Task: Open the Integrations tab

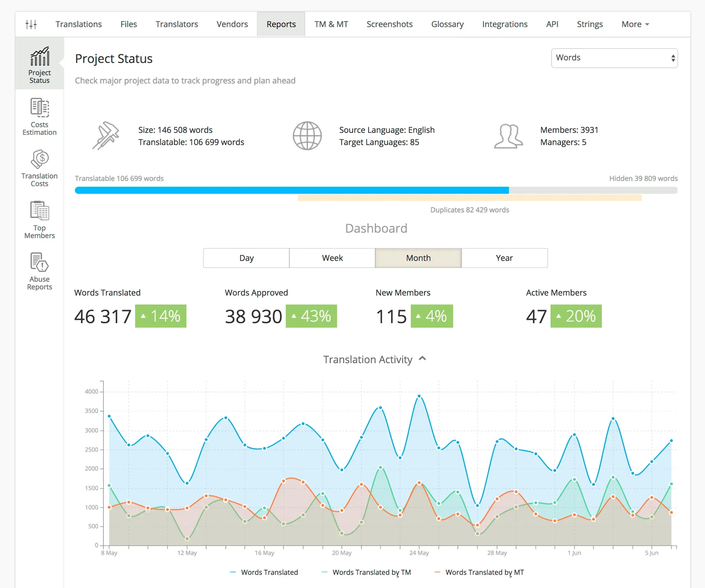Action: coord(505,24)
